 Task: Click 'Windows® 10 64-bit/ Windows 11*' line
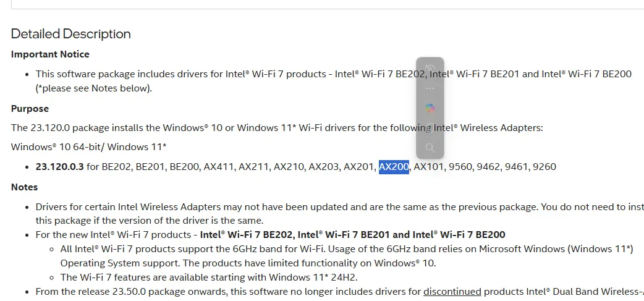tap(89, 147)
